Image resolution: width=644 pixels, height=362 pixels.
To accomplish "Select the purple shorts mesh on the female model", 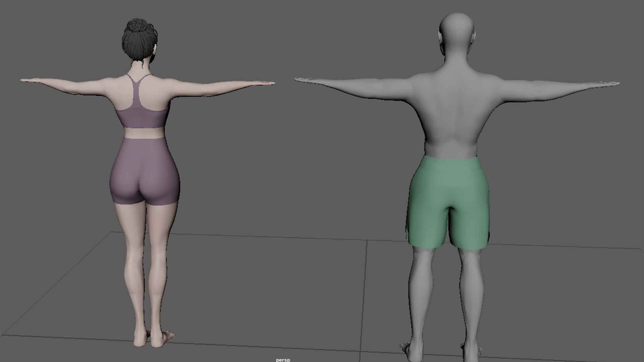I will coord(145,171).
